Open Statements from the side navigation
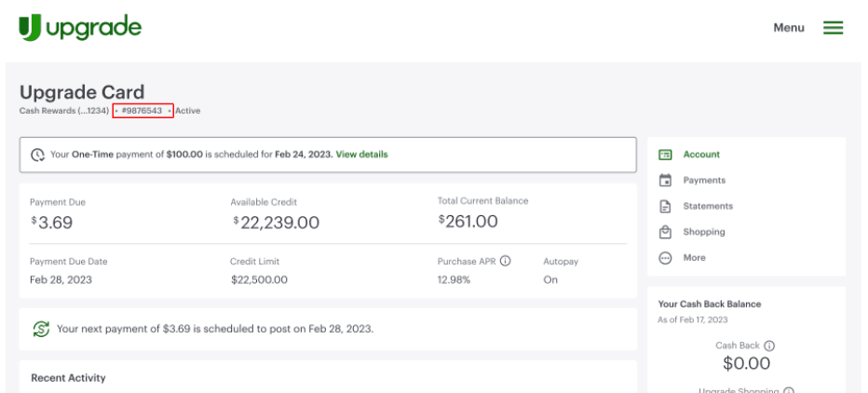Screen dimensions: 868x393 708,207
